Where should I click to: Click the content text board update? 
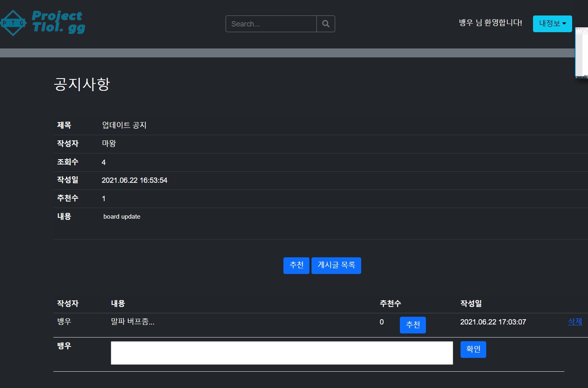[x=122, y=217]
